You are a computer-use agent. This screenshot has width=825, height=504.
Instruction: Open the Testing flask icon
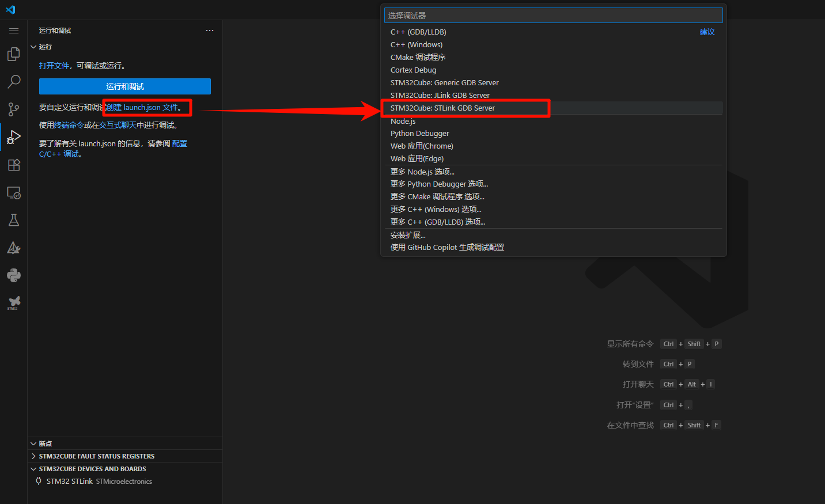[14, 220]
